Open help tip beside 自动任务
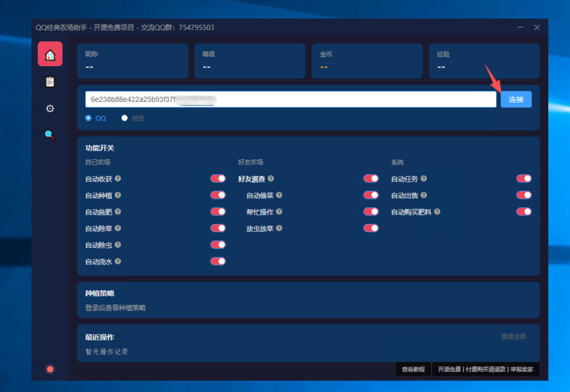This screenshot has height=392, width=570. [425, 178]
